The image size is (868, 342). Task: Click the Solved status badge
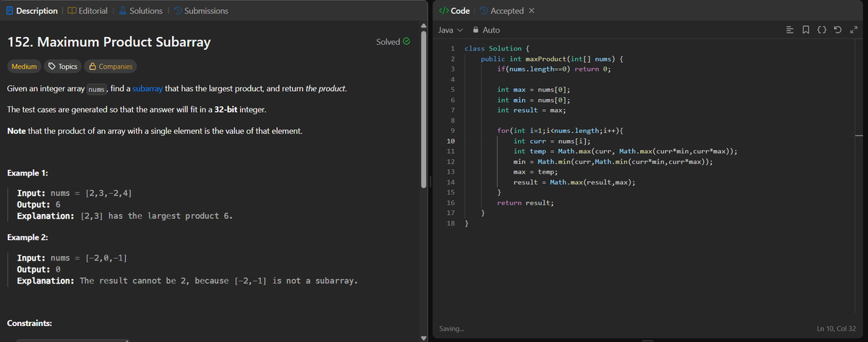coord(393,42)
